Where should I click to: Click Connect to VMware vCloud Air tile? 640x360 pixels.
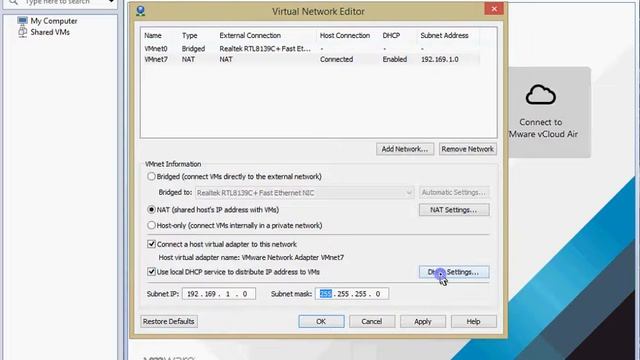[549, 112]
